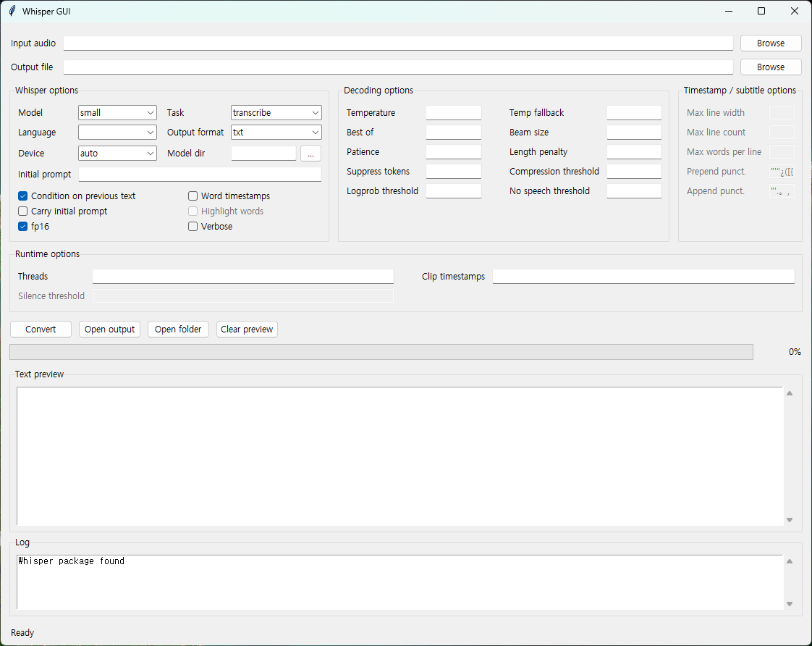Browse for the input audio file

point(771,43)
